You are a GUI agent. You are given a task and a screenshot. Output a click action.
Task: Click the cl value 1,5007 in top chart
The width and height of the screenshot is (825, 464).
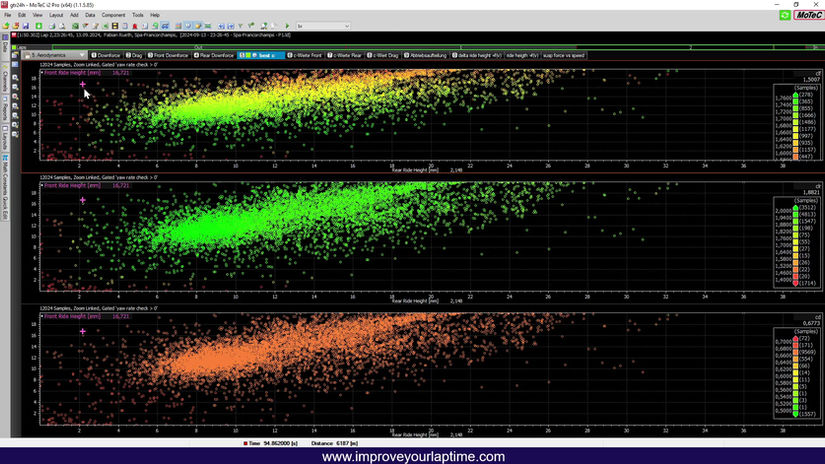tap(811, 79)
